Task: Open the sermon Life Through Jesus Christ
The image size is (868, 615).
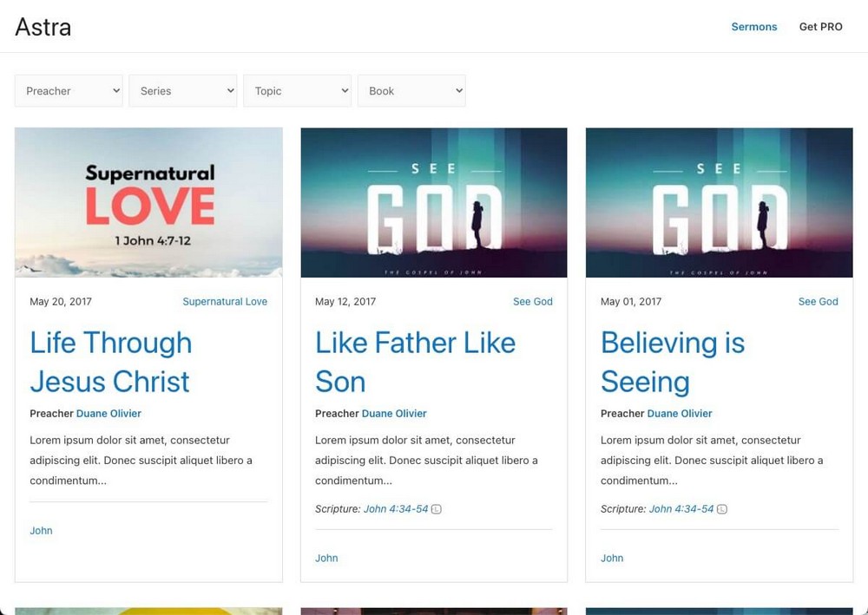Action: (x=110, y=362)
